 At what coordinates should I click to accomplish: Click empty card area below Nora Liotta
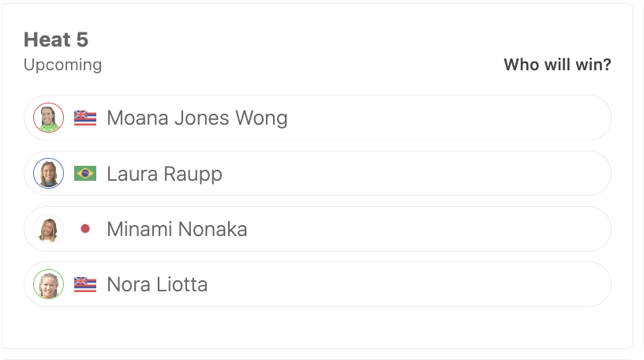coord(317,328)
